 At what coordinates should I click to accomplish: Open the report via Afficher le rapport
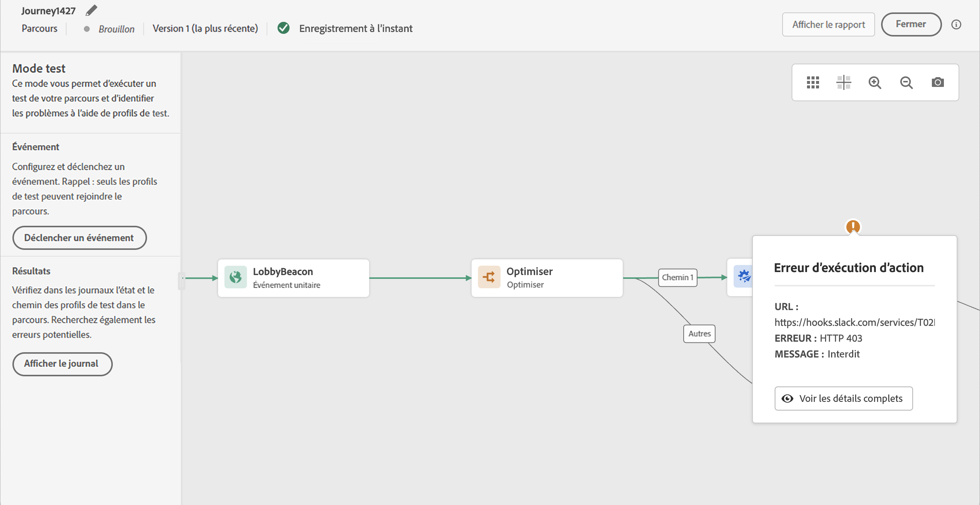828,25
